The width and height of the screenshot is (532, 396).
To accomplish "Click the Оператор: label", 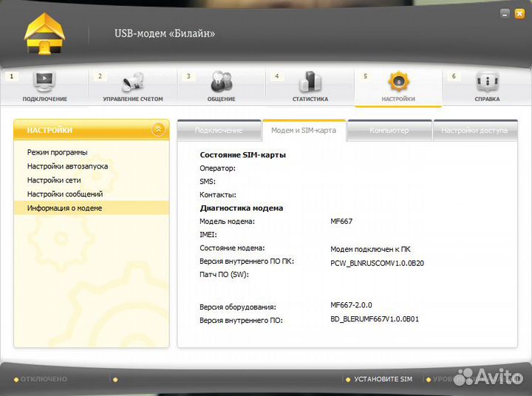I will [x=217, y=168].
